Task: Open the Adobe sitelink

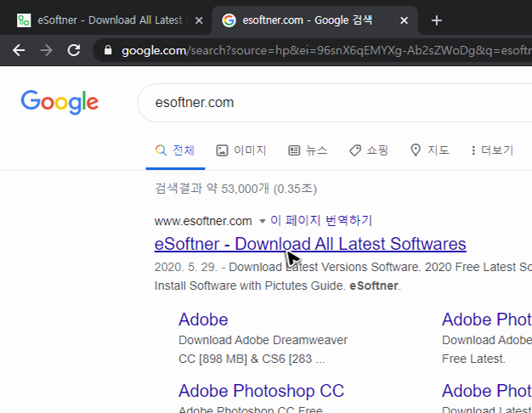Action: [x=203, y=320]
